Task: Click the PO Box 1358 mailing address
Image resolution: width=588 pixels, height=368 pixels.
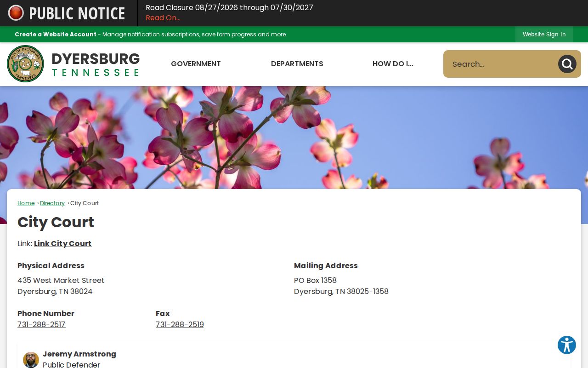Action: 315,281
